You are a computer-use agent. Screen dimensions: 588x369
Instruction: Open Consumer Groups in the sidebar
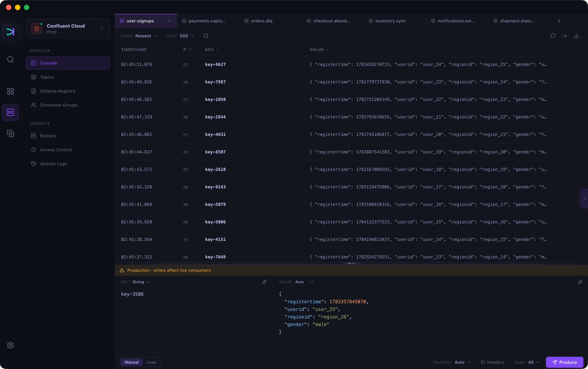68,105
